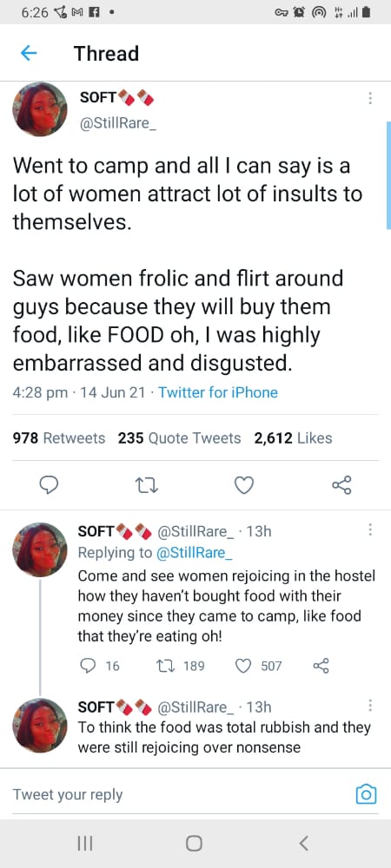The width and height of the screenshot is (391, 868).
Task: Open the 2,612 Likes list
Action: click(293, 437)
